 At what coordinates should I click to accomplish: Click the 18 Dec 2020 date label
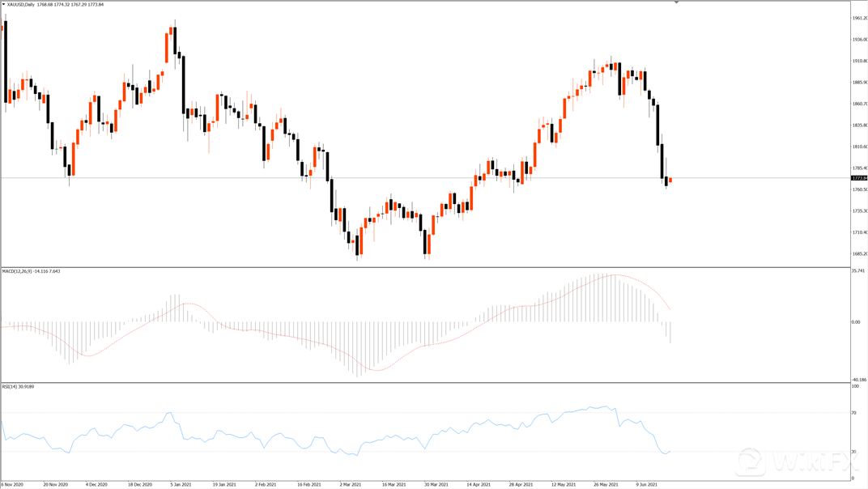tap(140, 485)
